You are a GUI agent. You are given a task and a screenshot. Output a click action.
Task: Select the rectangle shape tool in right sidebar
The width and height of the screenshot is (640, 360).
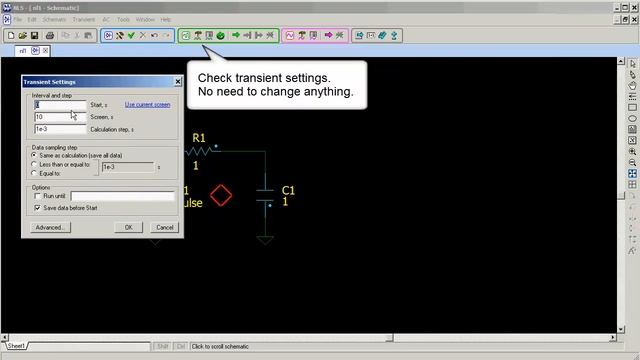632,108
